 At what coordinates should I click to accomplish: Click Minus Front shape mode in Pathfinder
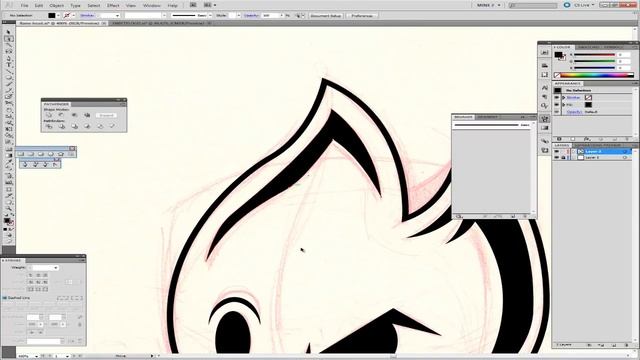pyautogui.click(x=62, y=115)
